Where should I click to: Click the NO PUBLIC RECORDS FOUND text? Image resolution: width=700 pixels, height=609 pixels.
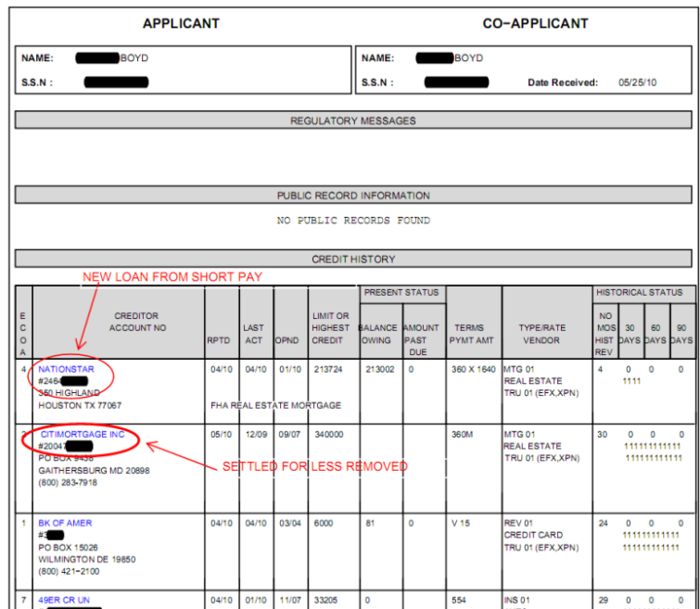pyautogui.click(x=353, y=221)
